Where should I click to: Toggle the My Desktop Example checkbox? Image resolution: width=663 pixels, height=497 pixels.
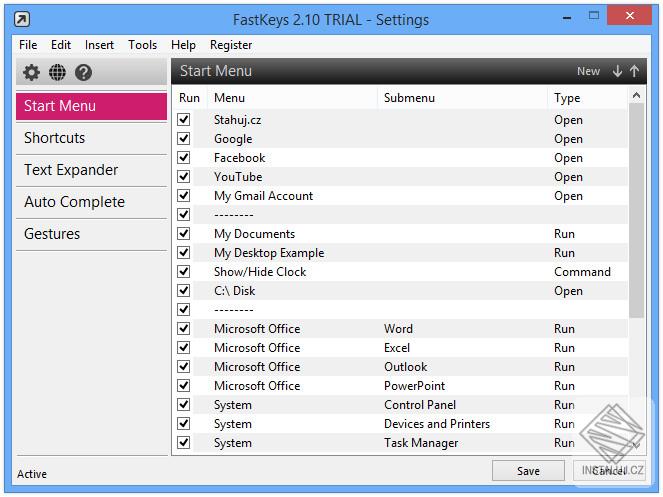point(184,253)
